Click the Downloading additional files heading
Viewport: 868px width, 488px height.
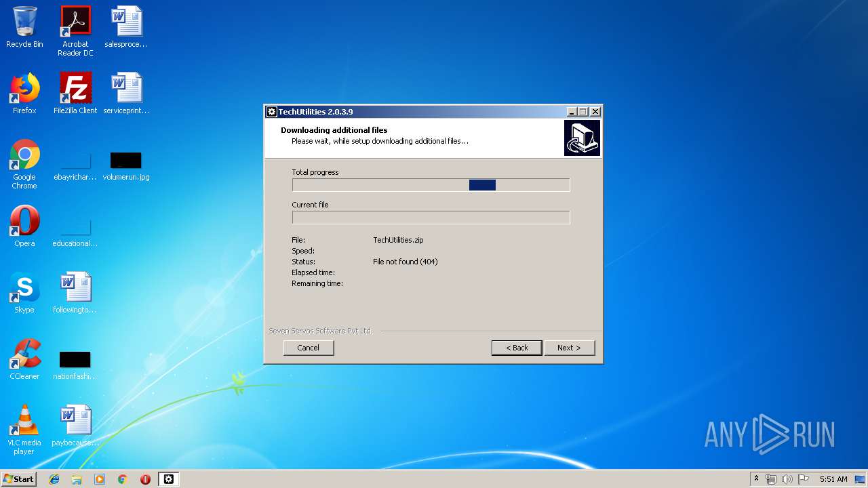[334, 130]
